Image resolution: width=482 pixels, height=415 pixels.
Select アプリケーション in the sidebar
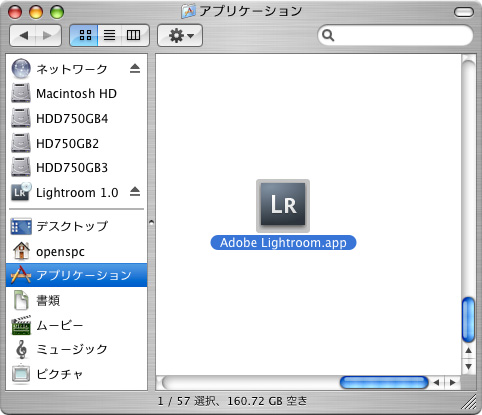[76, 275]
